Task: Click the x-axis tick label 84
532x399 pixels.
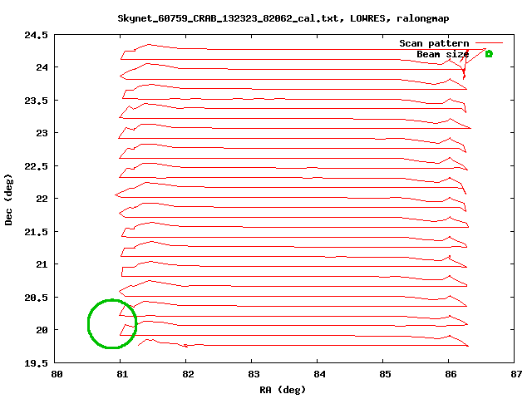Action: [x=319, y=374]
